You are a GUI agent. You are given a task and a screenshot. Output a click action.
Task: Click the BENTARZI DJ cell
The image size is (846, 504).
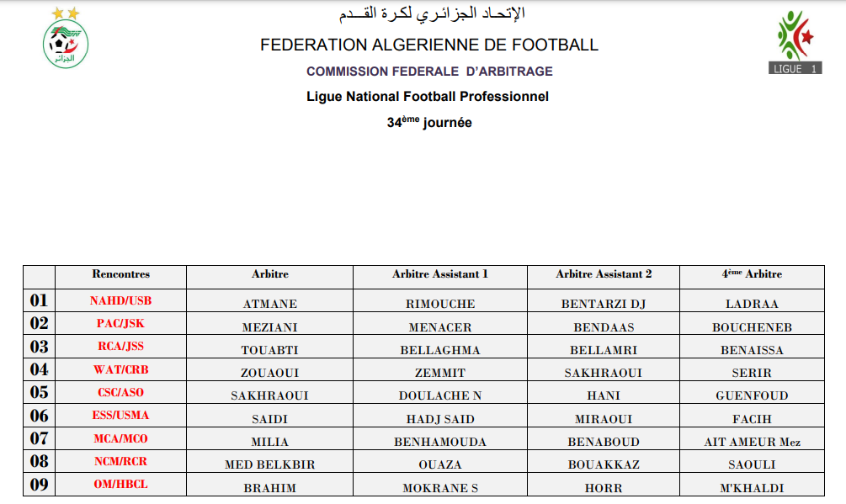(x=604, y=305)
